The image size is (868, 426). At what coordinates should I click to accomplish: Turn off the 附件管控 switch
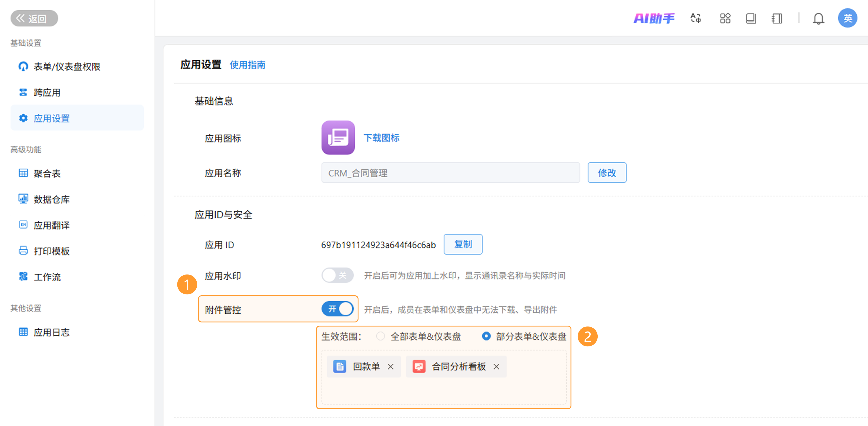tap(337, 309)
